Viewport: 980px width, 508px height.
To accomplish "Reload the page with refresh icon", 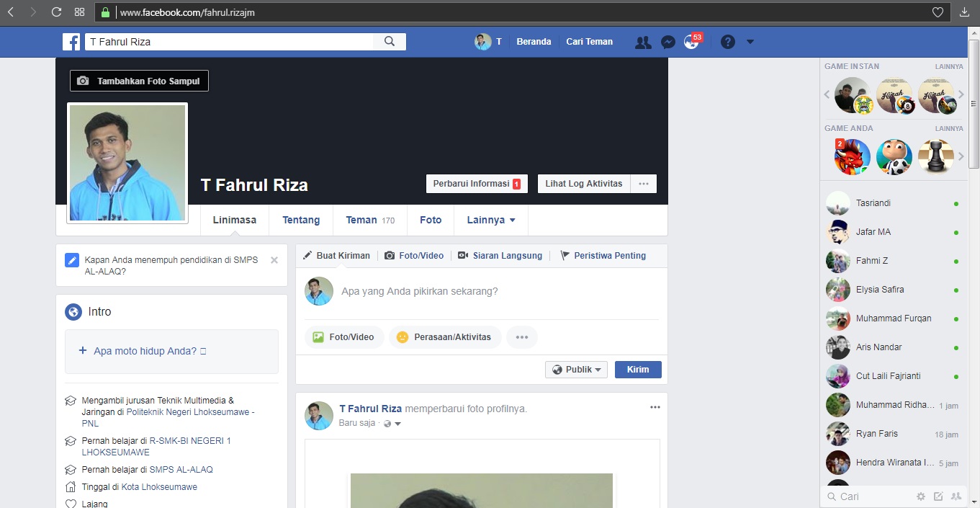I will click(x=57, y=12).
